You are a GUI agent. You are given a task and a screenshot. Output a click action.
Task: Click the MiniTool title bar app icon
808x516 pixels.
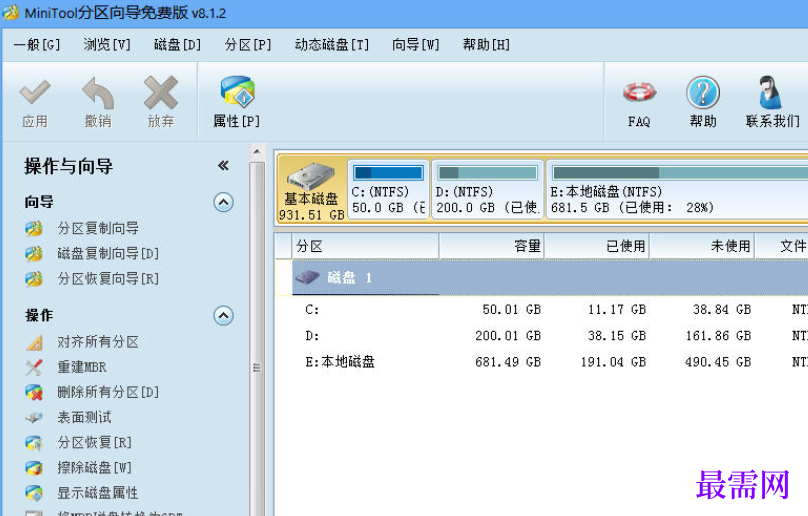click(10, 12)
